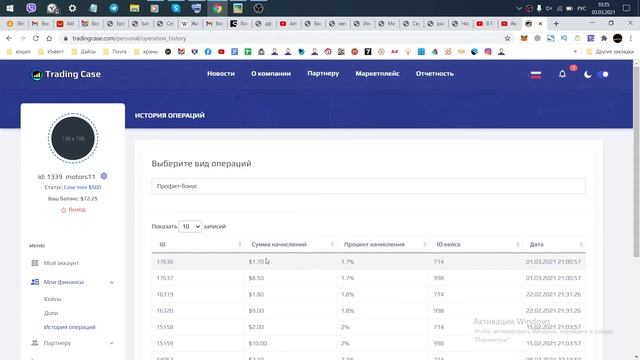Open the Новости menu item
640x360 pixels.
(x=221, y=73)
